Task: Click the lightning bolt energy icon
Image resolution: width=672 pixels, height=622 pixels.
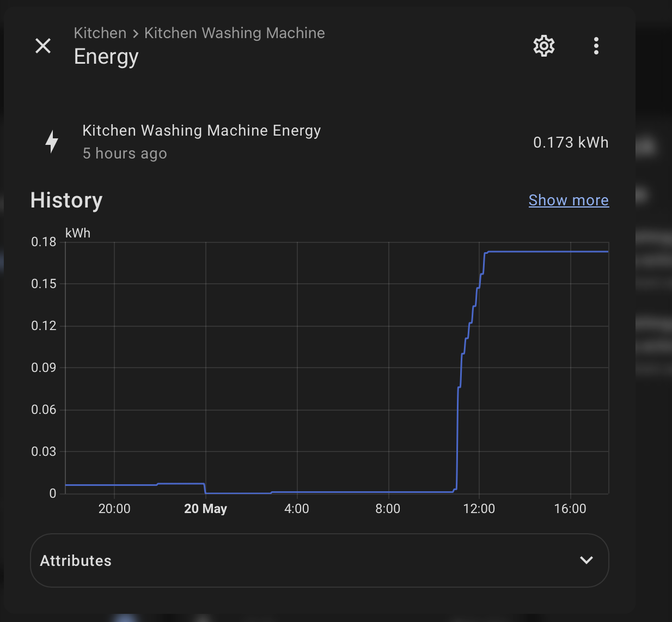Action: coord(52,142)
